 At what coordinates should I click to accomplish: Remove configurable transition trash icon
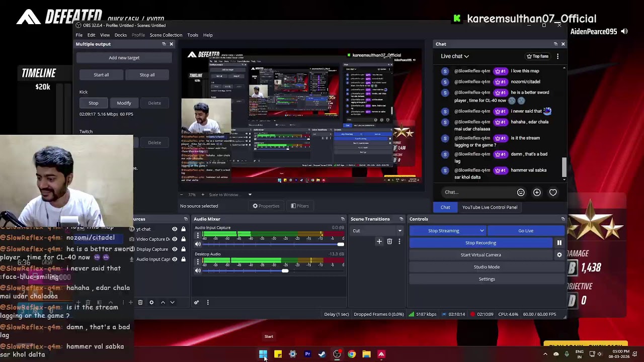(x=389, y=242)
